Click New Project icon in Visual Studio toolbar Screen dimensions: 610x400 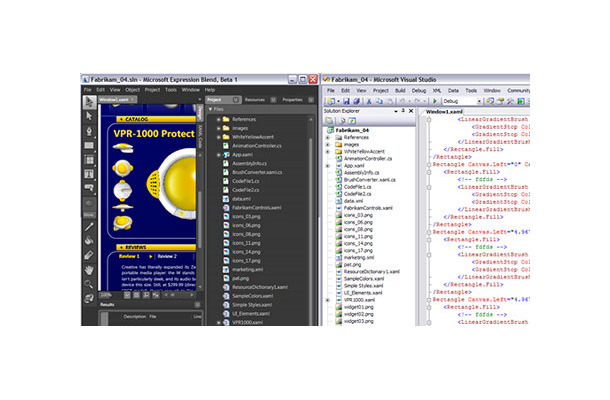331,101
